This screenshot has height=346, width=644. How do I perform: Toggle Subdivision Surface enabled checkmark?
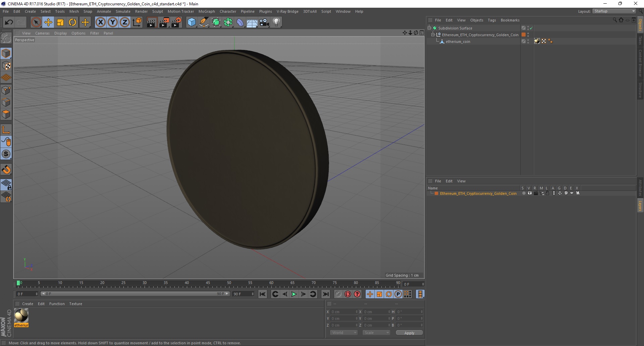[x=531, y=28]
